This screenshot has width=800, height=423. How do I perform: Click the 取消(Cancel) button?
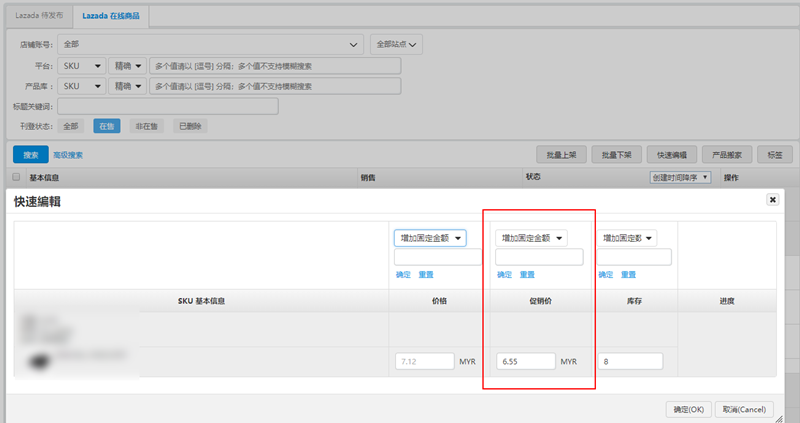click(x=745, y=409)
